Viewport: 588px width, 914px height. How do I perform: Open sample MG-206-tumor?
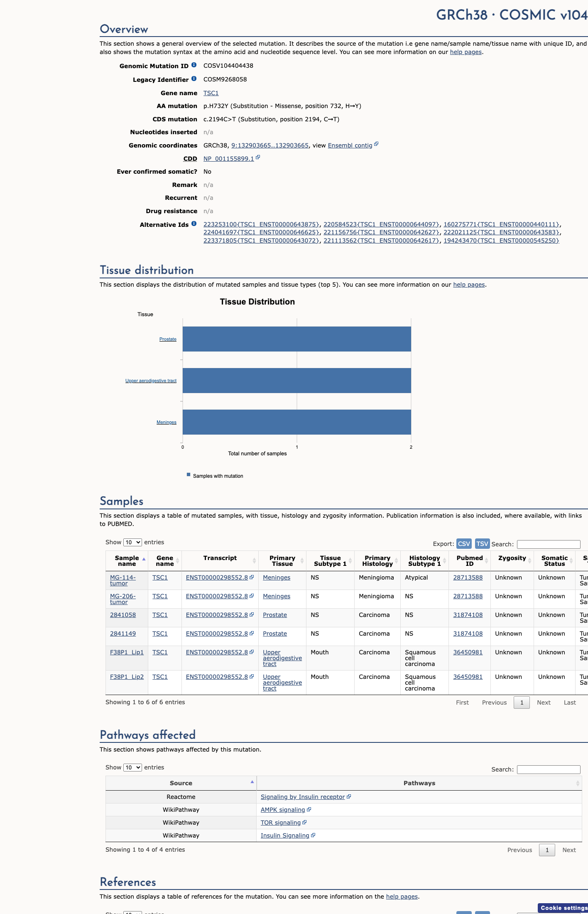click(x=123, y=599)
